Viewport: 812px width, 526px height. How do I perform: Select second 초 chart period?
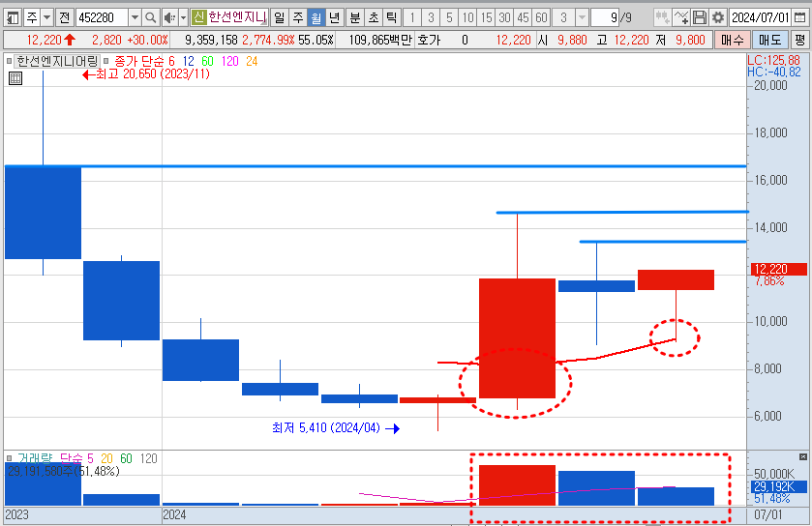point(374,18)
